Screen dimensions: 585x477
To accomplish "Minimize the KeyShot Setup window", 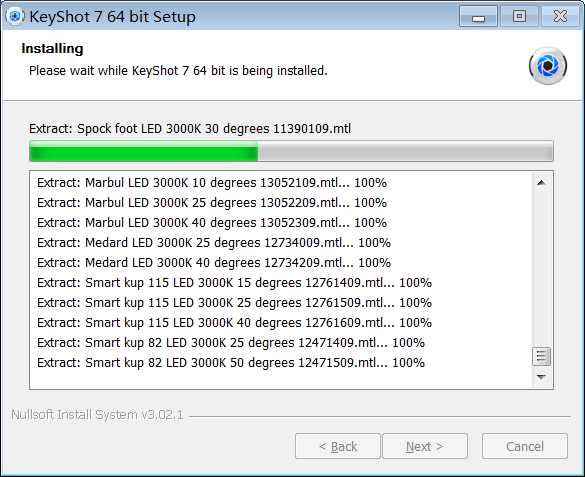I will pos(478,16).
